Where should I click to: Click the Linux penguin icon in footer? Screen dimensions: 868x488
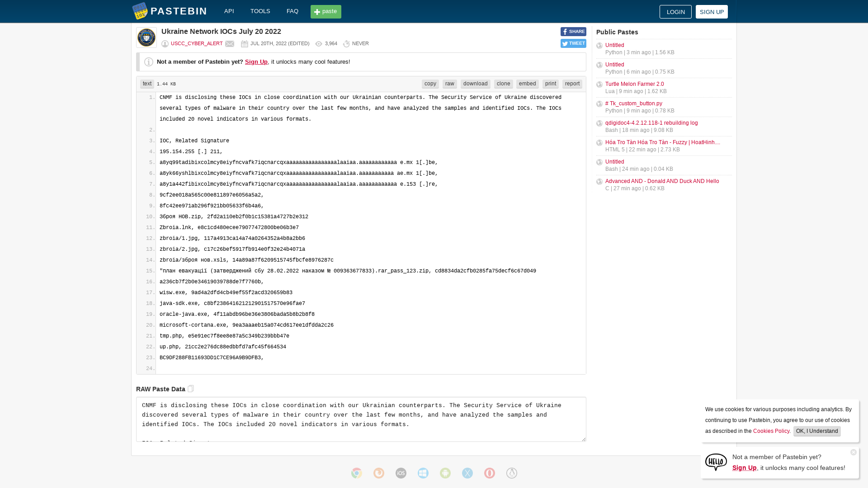(511, 473)
